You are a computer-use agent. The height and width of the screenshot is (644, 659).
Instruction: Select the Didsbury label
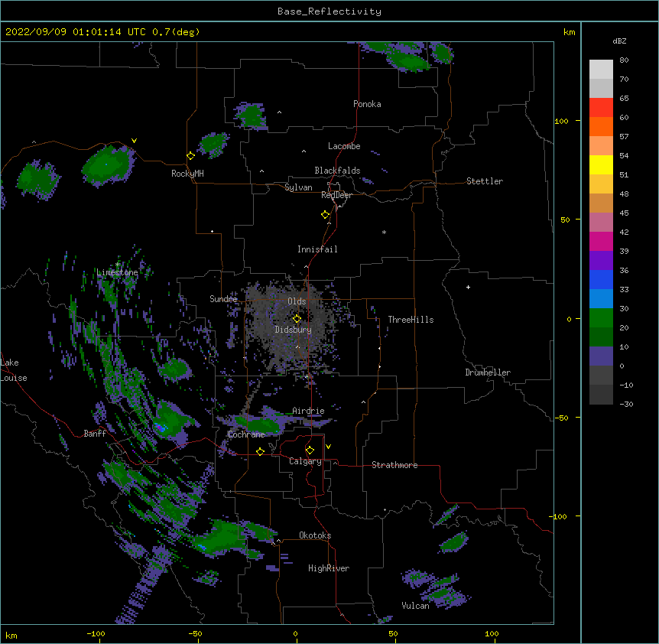tap(294, 330)
